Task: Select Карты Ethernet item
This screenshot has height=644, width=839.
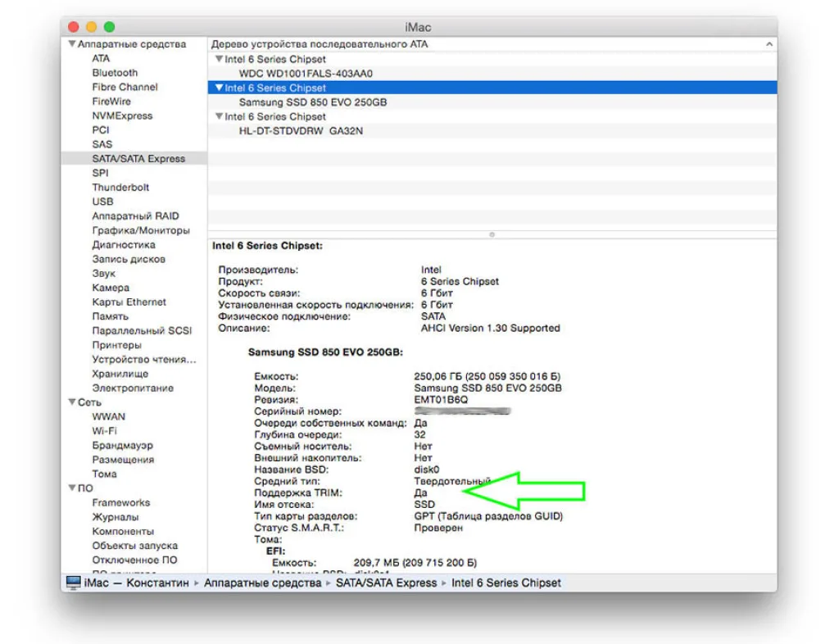Action: [129, 302]
